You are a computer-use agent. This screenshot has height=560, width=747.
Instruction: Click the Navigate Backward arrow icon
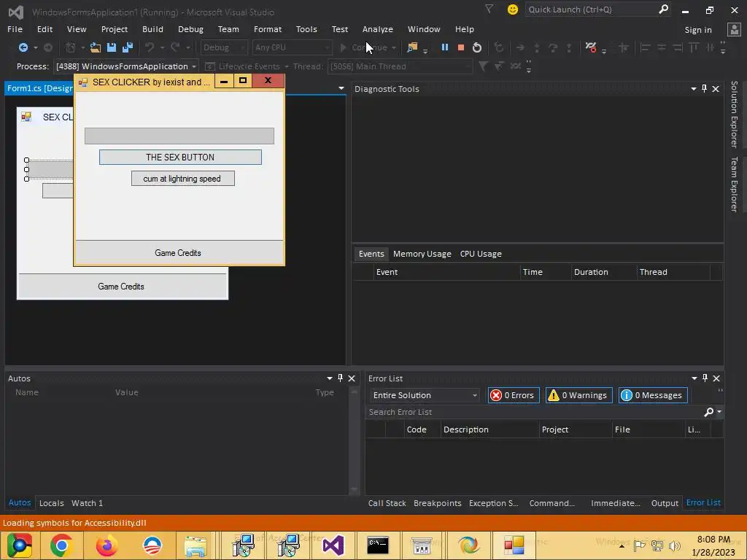[23, 47]
